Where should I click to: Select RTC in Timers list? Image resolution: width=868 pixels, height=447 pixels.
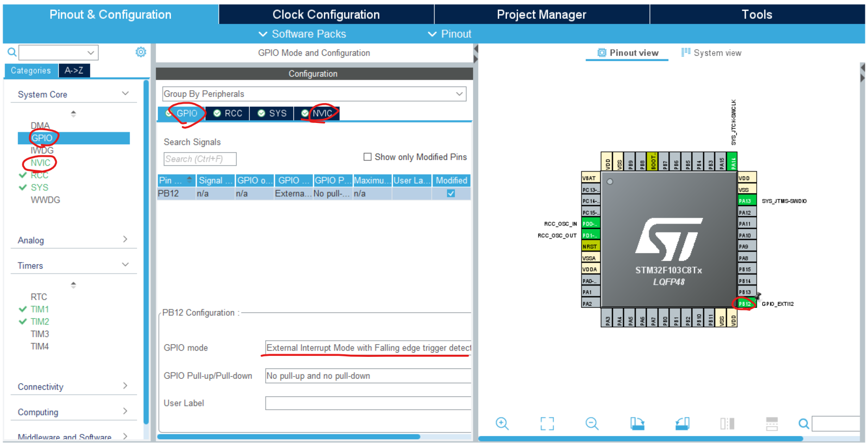tap(39, 297)
